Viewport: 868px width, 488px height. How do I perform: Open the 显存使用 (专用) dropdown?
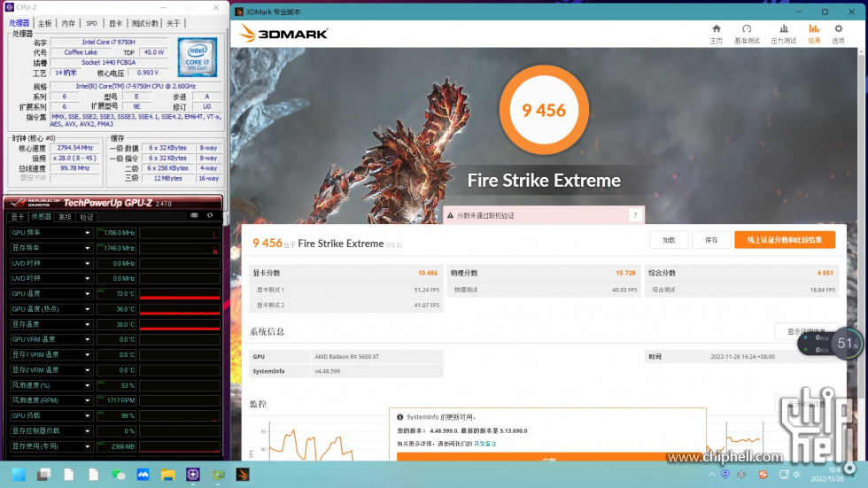pyautogui.click(x=88, y=446)
